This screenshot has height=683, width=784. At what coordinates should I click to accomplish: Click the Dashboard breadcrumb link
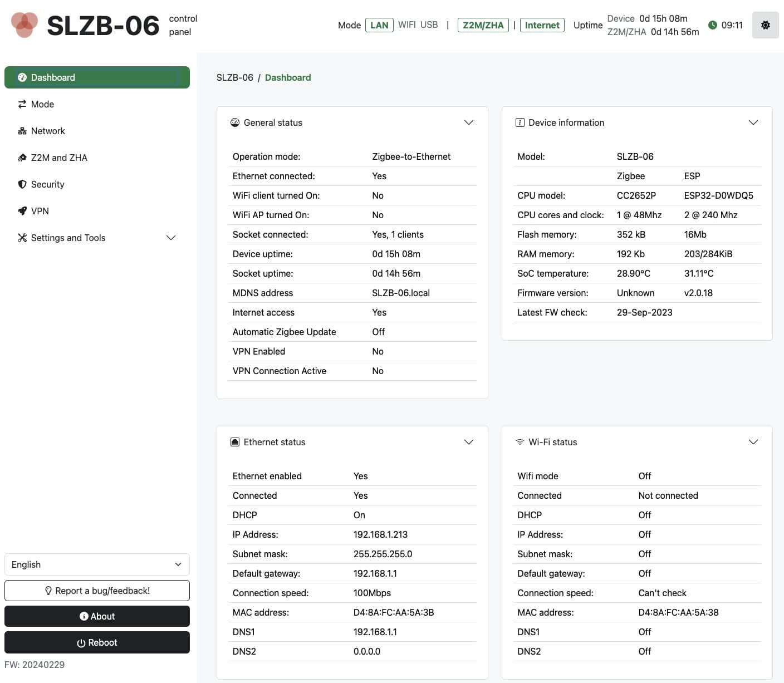click(288, 77)
